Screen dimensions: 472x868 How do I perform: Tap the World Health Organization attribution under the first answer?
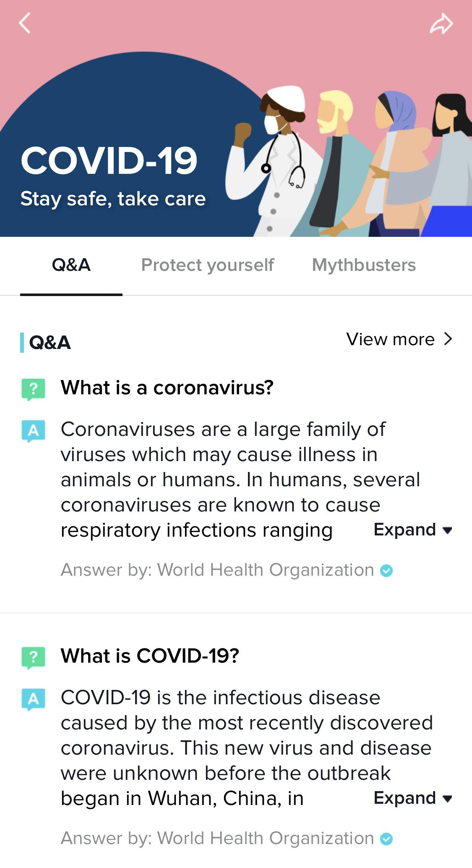click(217, 570)
